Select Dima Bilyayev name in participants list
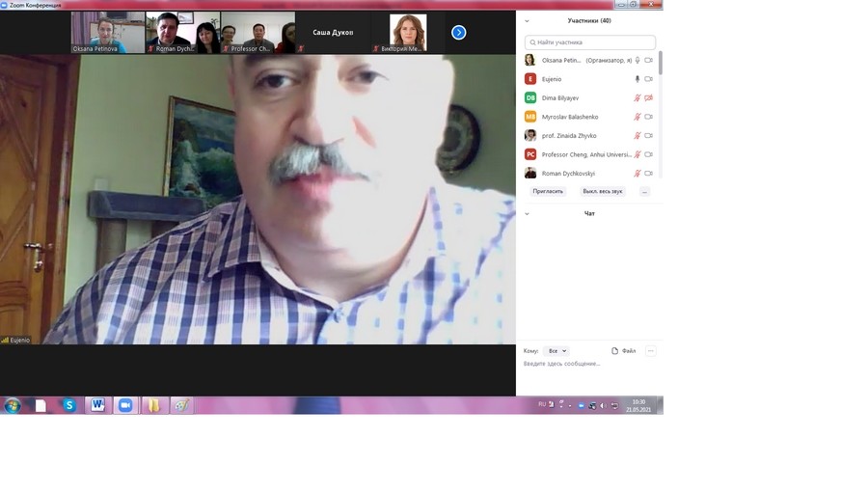This screenshot has width=868, height=492. pos(560,98)
